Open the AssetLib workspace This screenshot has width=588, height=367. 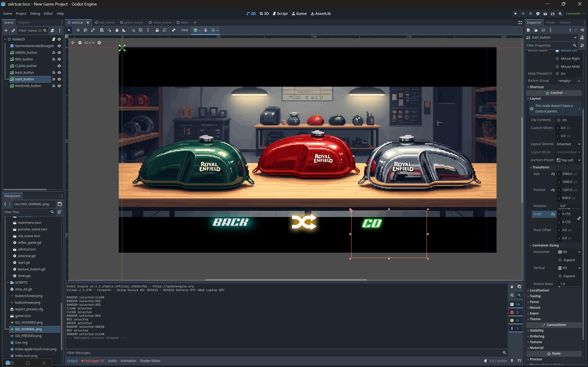(x=321, y=14)
